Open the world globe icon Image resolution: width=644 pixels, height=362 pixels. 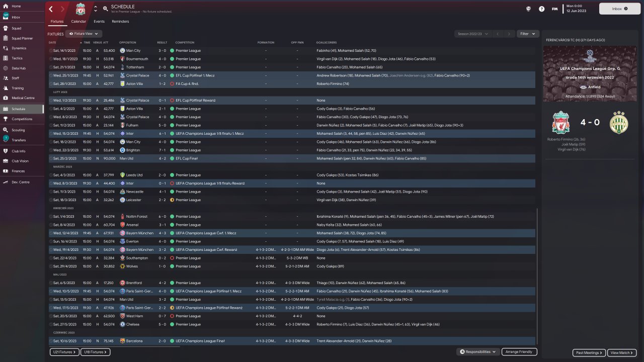click(528, 9)
